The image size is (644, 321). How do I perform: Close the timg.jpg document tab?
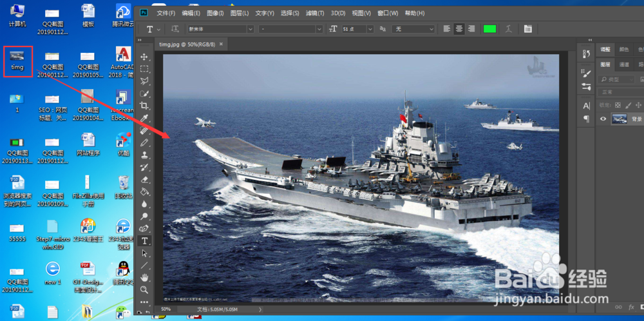pos(221,44)
